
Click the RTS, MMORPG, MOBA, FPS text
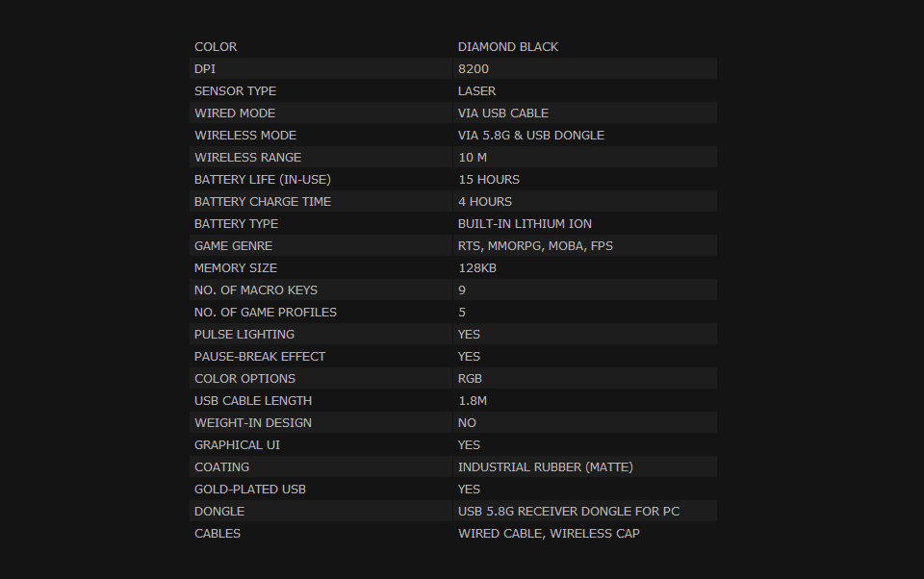point(535,245)
